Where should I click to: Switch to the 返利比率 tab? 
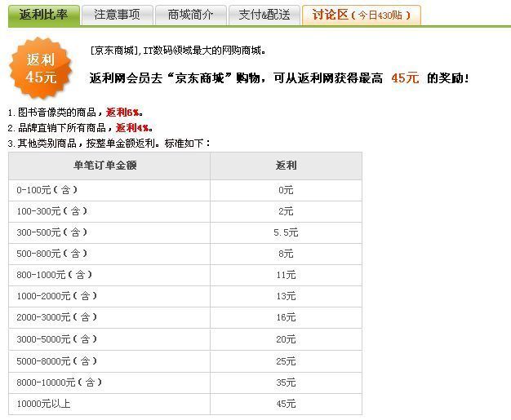point(44,15)
